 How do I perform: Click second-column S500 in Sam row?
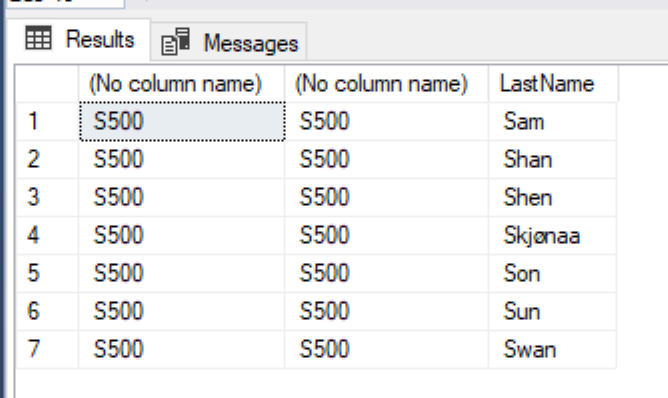(x=387, y=121)
